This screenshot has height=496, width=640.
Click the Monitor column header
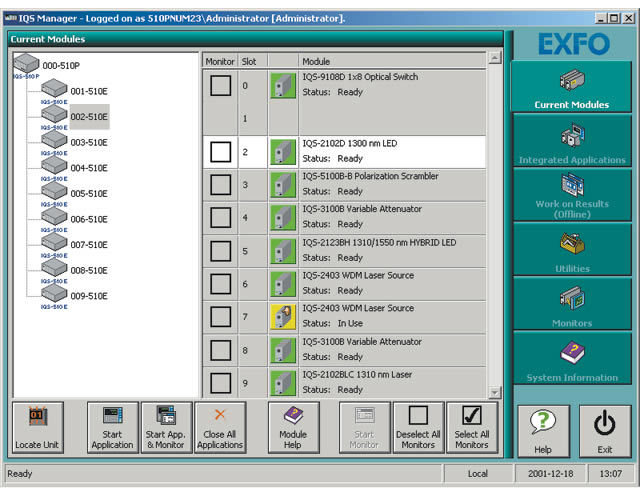(220, 61)
